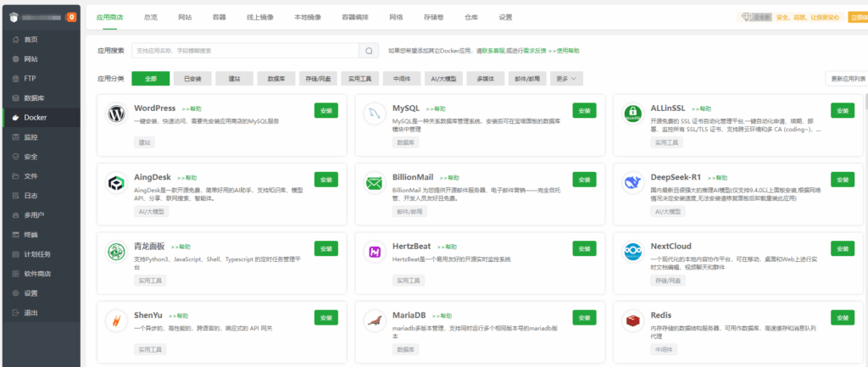
Task: Switch to the 存储卷 tab
Action: [x=433, y=17]
